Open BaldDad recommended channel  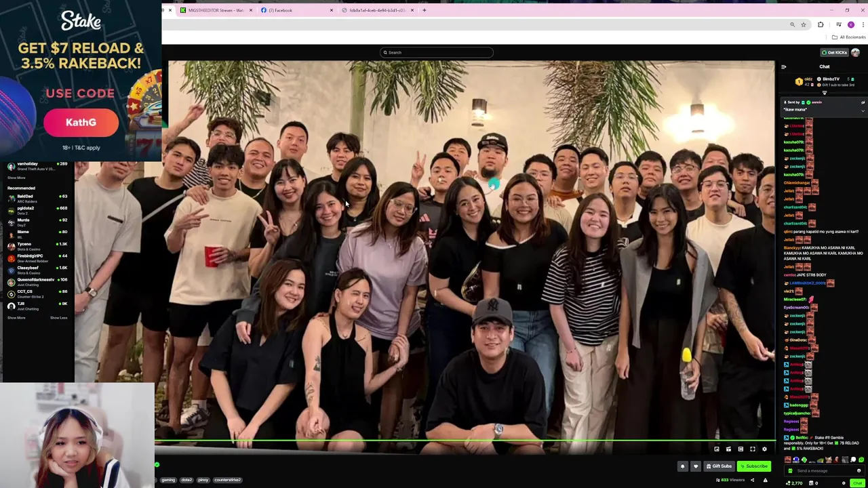37,199
